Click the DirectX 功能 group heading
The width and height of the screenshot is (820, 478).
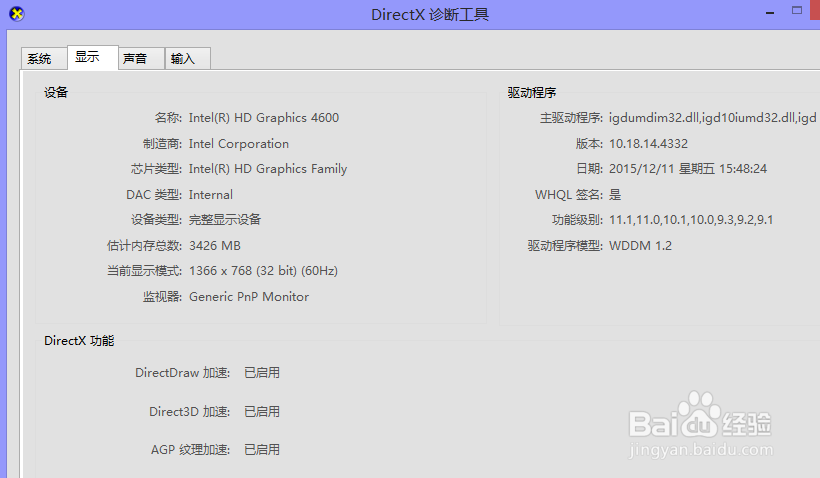pos(79,341)
